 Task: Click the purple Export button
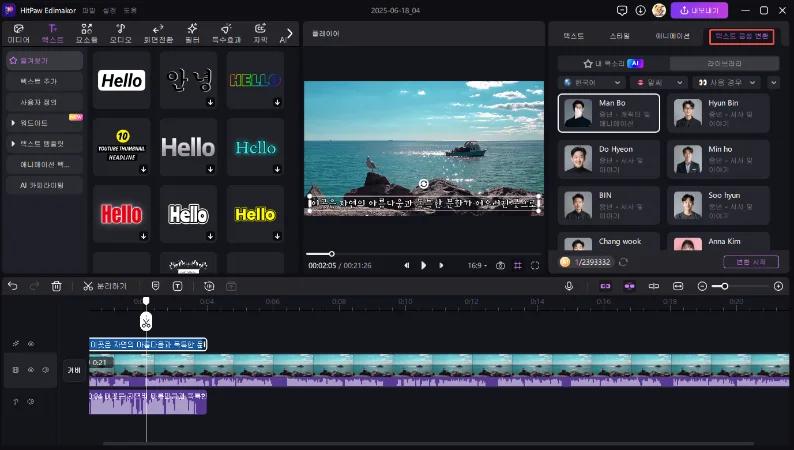[x=699, y=10]
